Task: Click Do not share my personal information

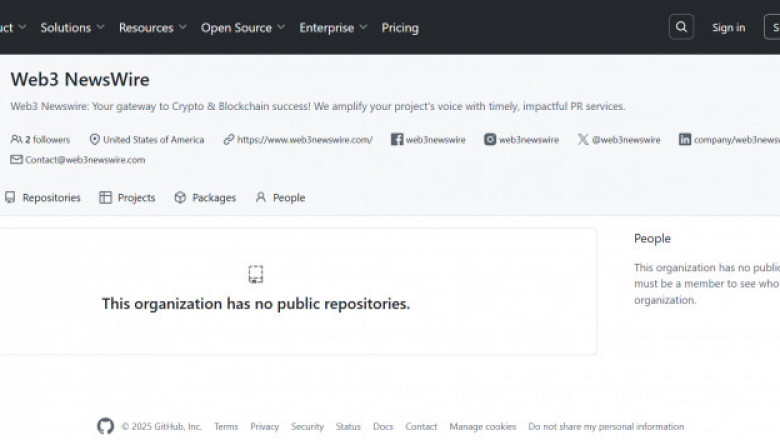Action: coord(606,426)
